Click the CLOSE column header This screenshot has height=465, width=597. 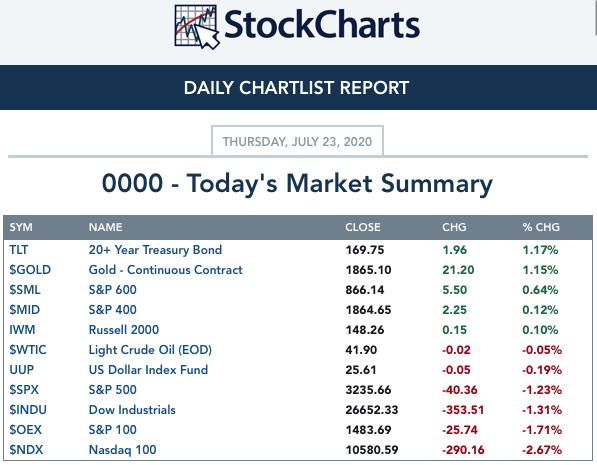[x=362, y=227]
